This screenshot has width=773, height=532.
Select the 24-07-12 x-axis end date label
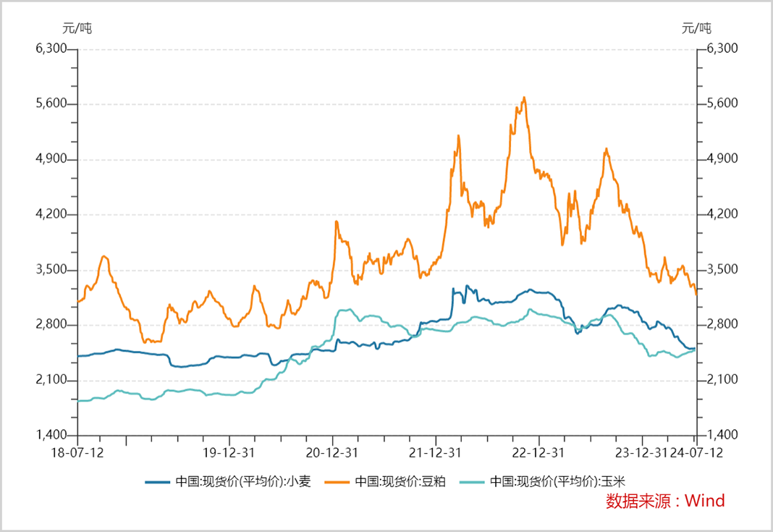pos(696,452)
